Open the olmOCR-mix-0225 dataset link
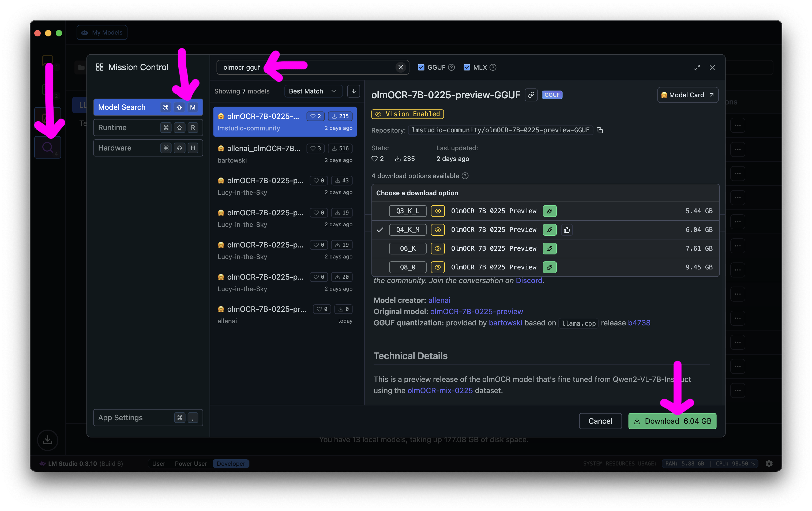812x511 pixels. [440, 390]
